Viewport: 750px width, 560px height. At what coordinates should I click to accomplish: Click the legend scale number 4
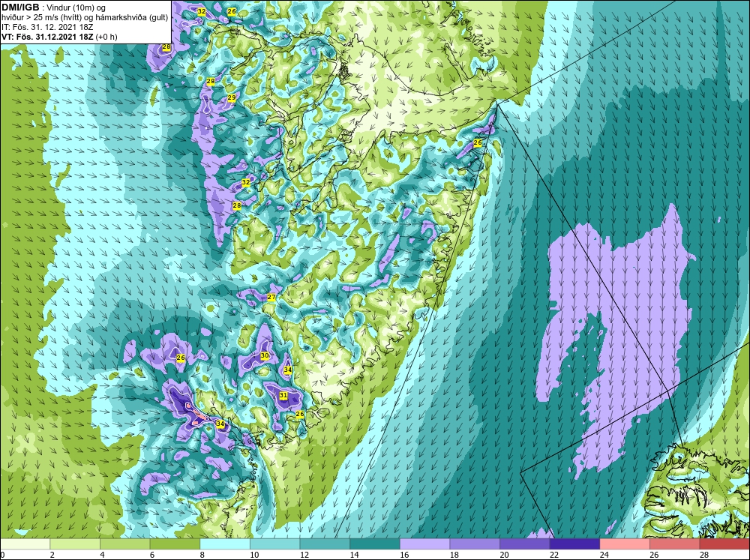click(102, 555)
